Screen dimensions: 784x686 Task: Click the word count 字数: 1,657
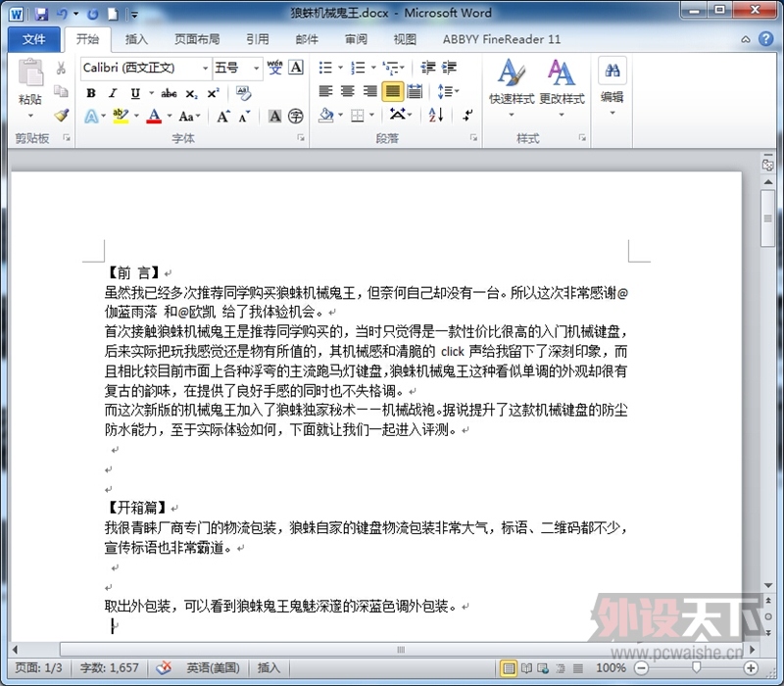109,668
